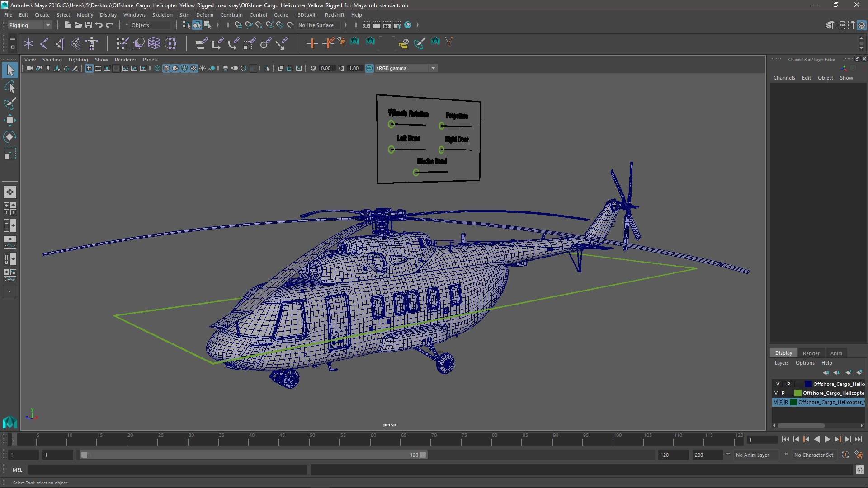Open the Skeleton menu
Screen dimensions: 868x488
[x=162, y=15]
